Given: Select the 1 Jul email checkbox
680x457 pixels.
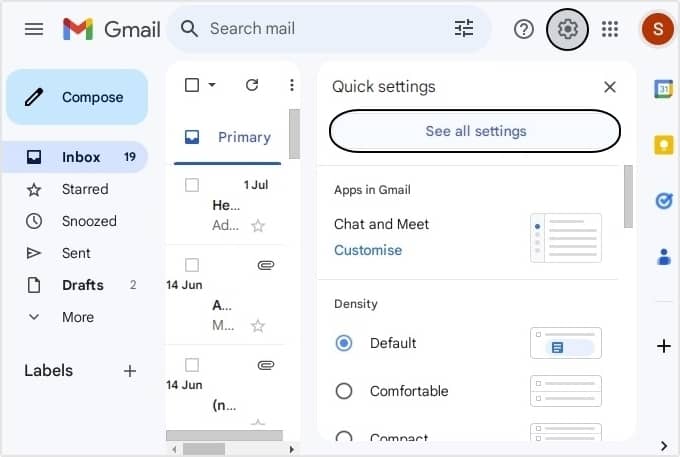Looking at the screenshot, I should click(x=192, y=185).
